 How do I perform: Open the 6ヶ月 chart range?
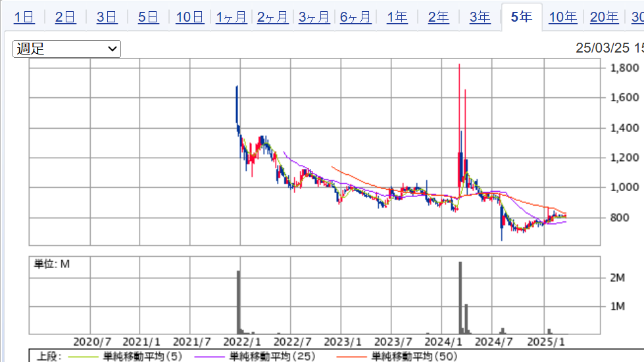[356, 17]
